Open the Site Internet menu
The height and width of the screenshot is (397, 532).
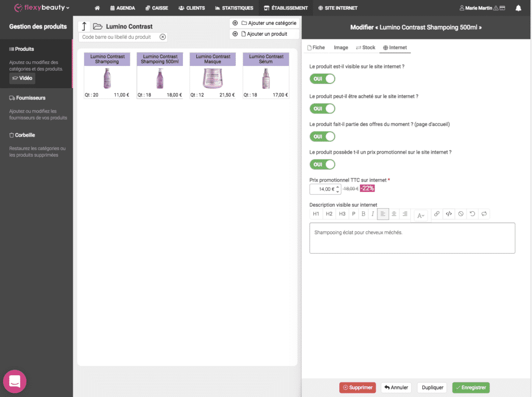[x=338, y=8]
